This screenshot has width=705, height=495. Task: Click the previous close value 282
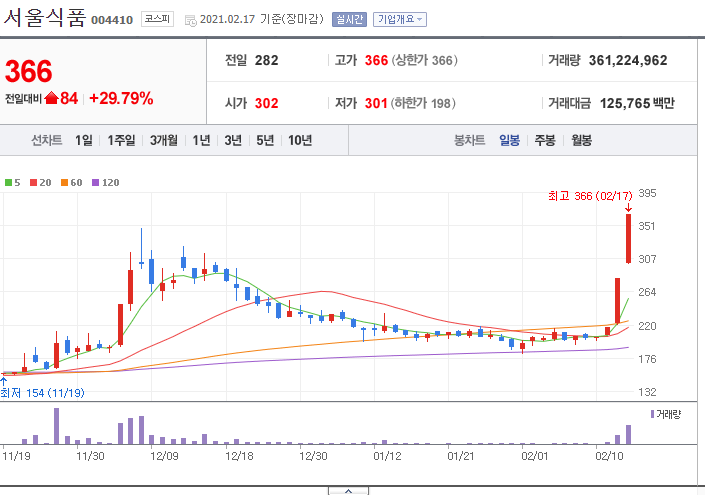click(267, 60)
